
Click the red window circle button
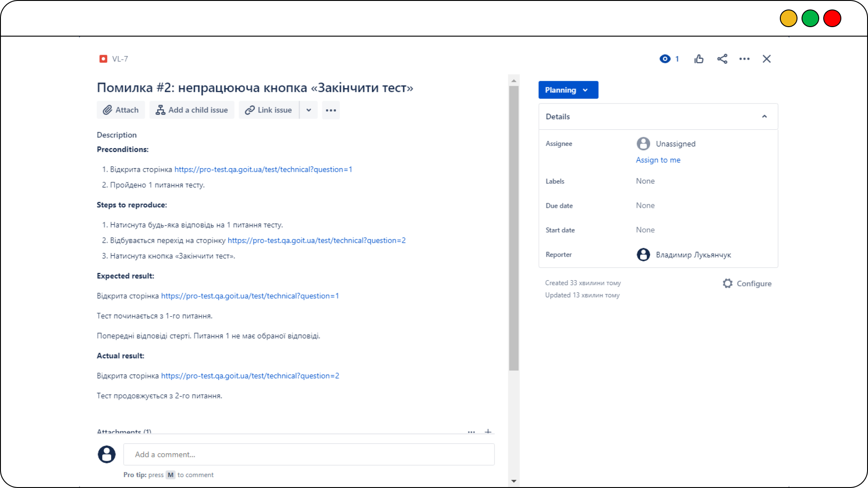(832, 19)
